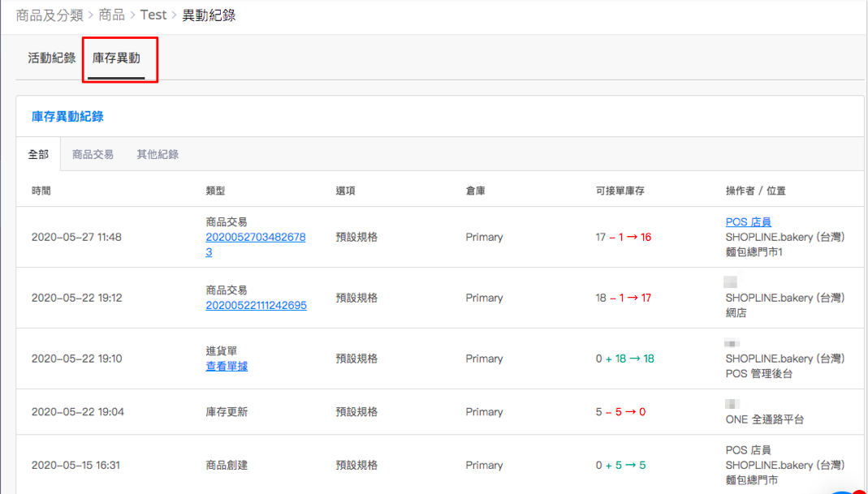Screen dimensions: 868x494
Task: Click the ONE 全通路平台 operator text
Action: pyautogui.click(x=765, y=419)
